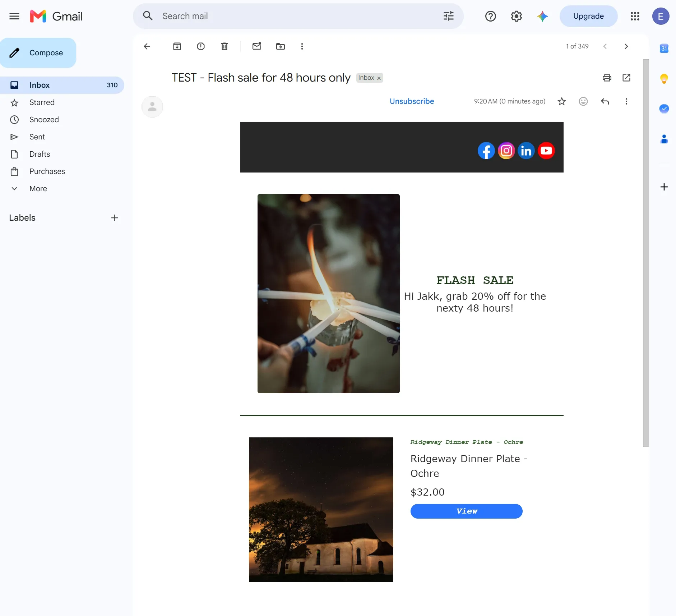Click the Upgrade button
The width and height of the screenshot is (676, 616).
589,16
